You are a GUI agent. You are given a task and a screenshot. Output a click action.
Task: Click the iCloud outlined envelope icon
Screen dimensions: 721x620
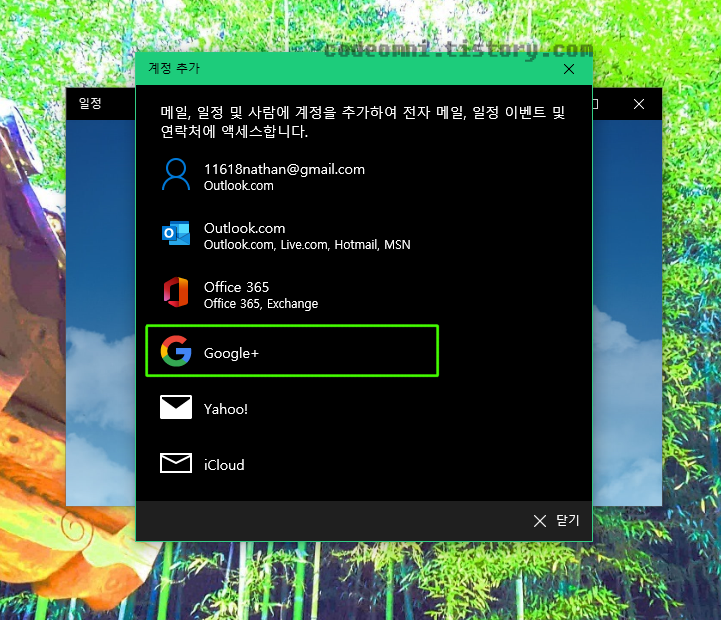[x=176, y=463]
